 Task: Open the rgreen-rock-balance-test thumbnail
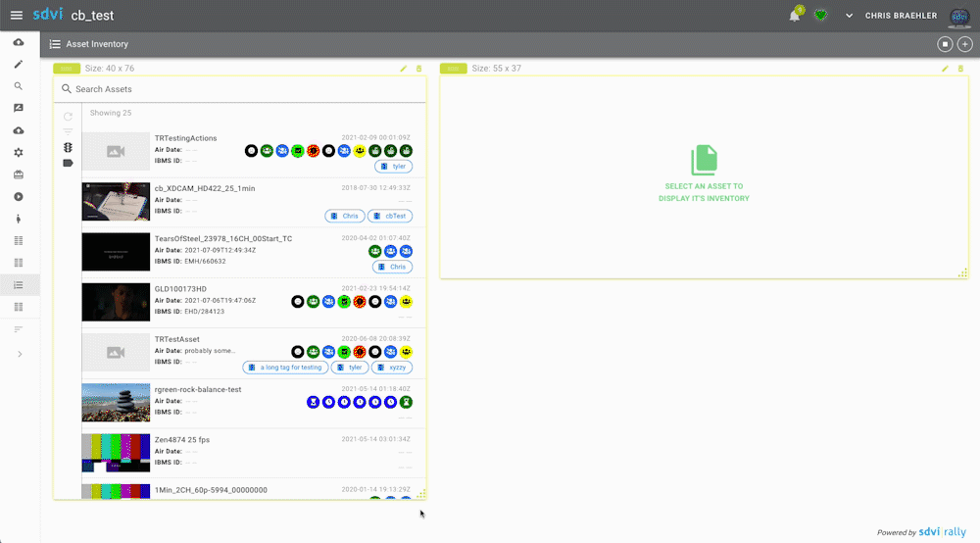116,403
